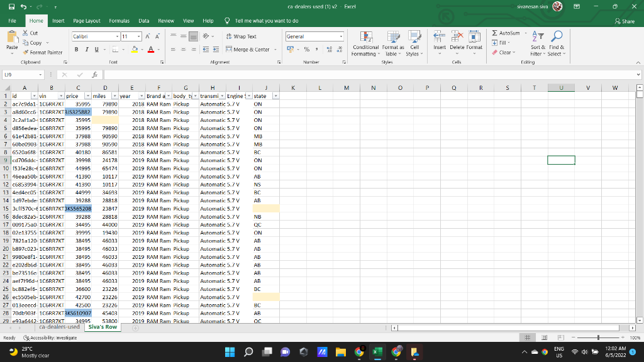Open the Font Size dropdown
This screenshot has width=644, height=362.
[140, 36]
